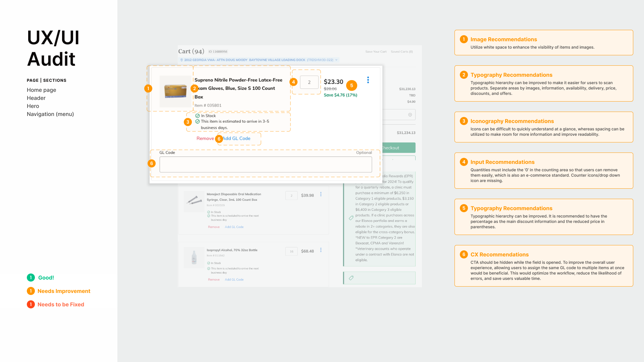This screenshot has width=644, height=362.
Task: Click the In Stock check icon under Isopropyl Alcohol
Action: (209, 263)
